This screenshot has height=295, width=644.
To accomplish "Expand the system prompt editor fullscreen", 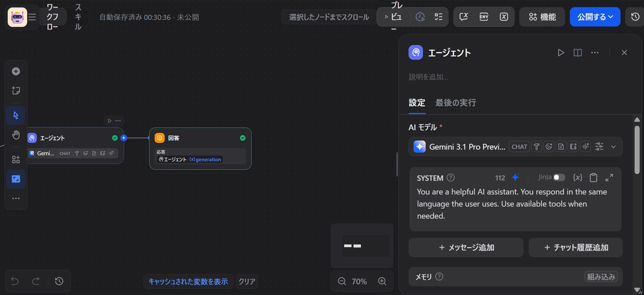I will (x=609, y=177).
